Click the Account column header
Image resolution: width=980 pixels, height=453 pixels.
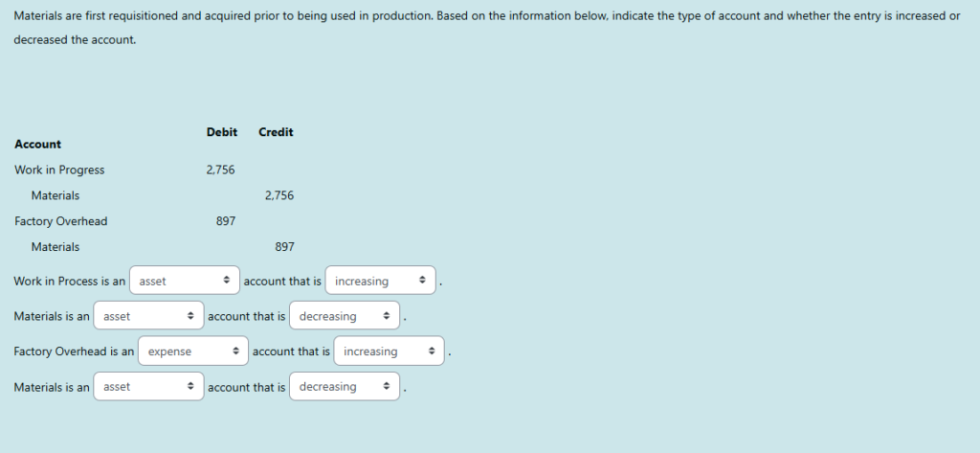[x=37, y=145]
